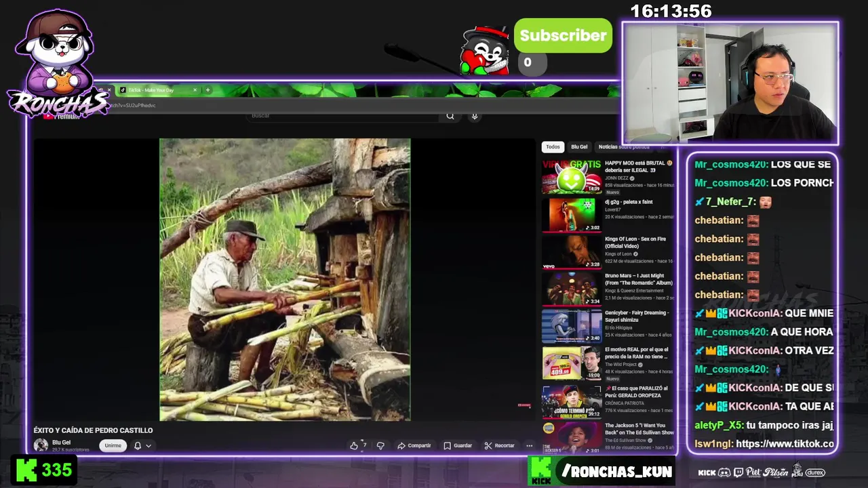The height and width of the screenshot is (488, 868).
Task: Click the Ronchas panda logo top-left
Action: click(57, 64)
